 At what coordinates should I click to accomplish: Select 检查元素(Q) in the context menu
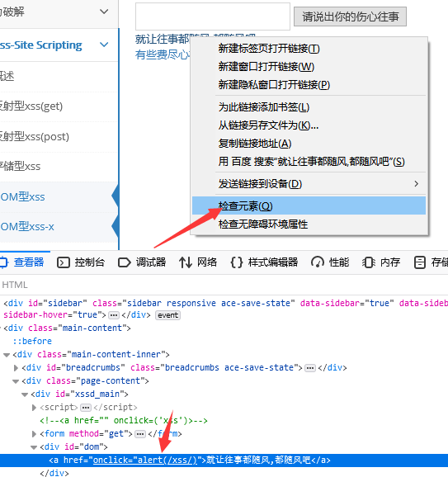click(x=309, y=206)
